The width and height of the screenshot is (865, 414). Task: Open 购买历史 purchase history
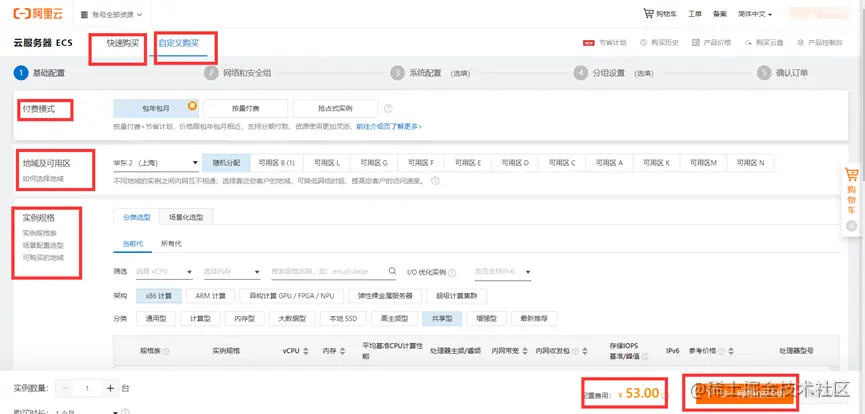pyautogui.click(x=659, y=43)
